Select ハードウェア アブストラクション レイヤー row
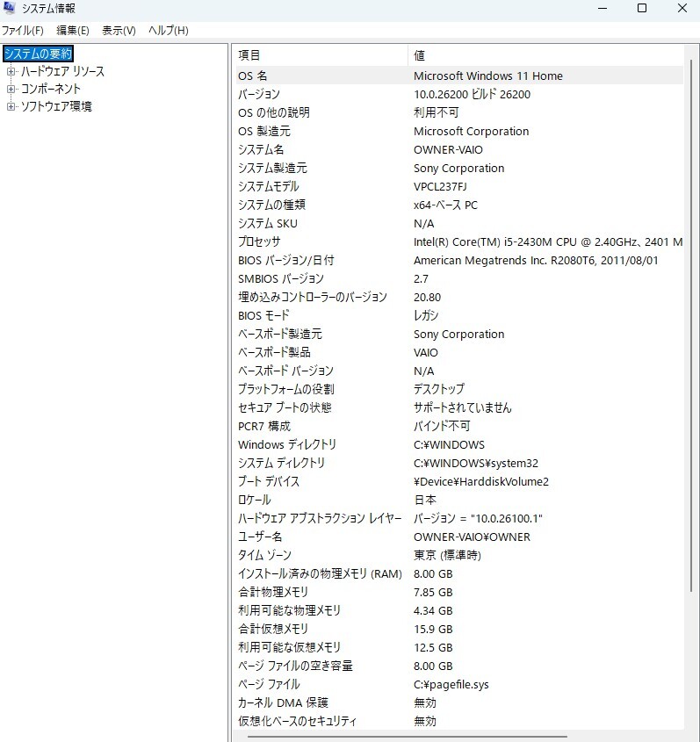 [x=459, y=519]
